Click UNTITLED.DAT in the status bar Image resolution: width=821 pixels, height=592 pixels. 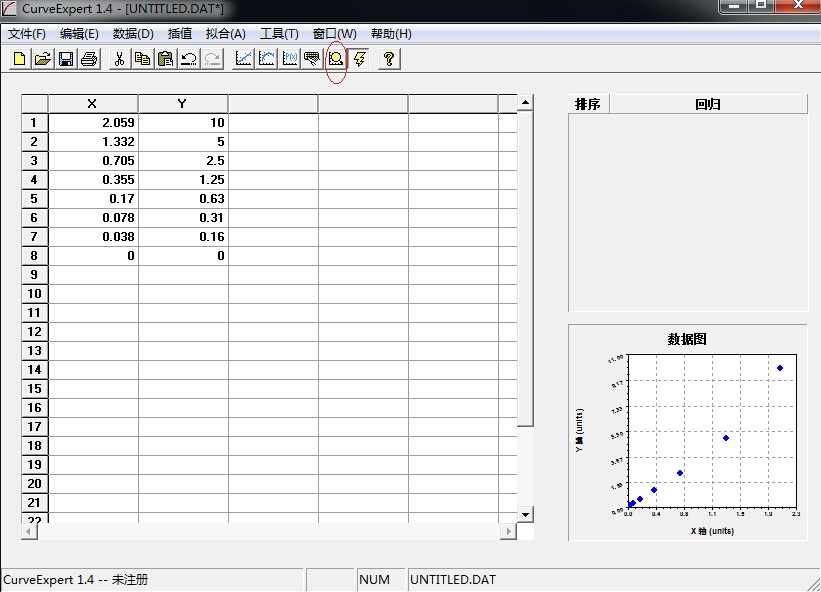[x=453, y=580]
